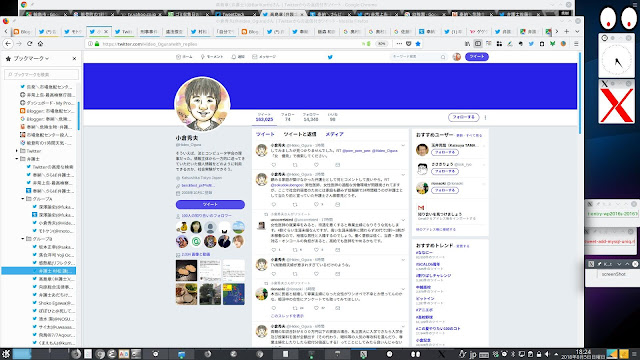
Task: Click the フォローする button on profile header
Action: pyautogui.click(x=464, y=117)
